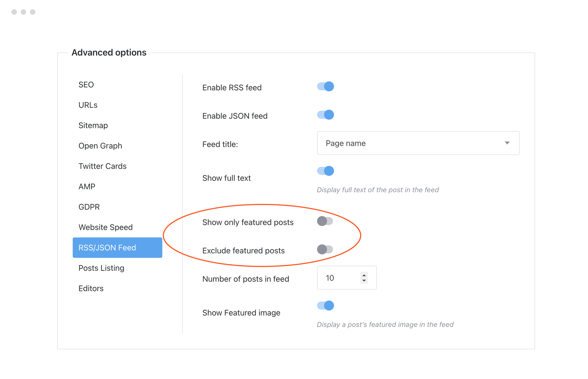Turn off the Enable JSON feed switch

click(325, 115)
